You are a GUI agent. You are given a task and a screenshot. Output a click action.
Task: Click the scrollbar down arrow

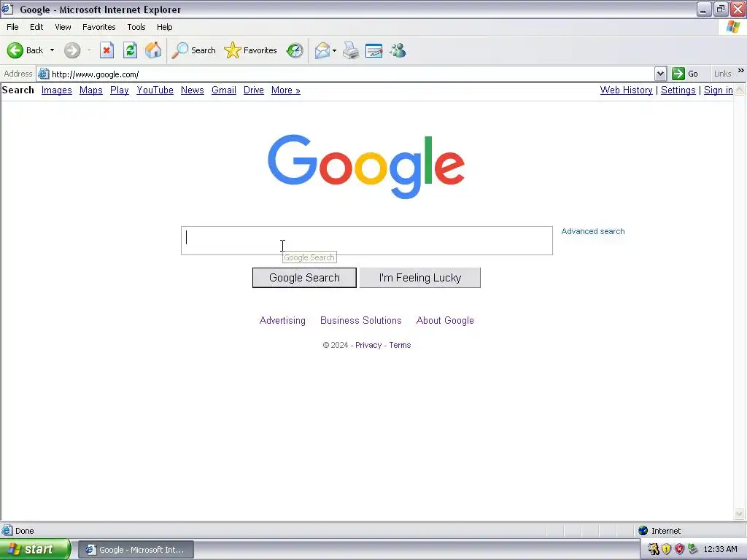click(740, 513)
